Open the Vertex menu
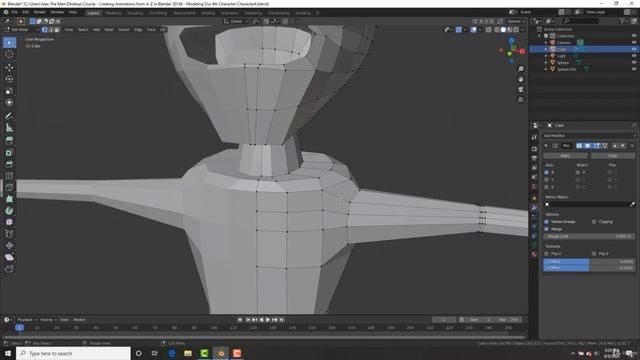 coord(123,29)
